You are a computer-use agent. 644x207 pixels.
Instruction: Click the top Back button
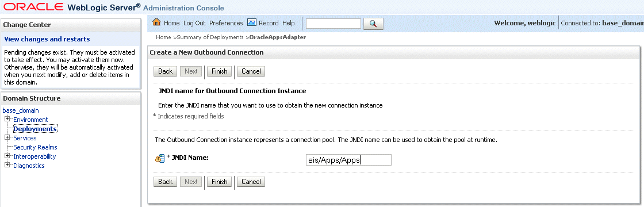coord(166,71)
